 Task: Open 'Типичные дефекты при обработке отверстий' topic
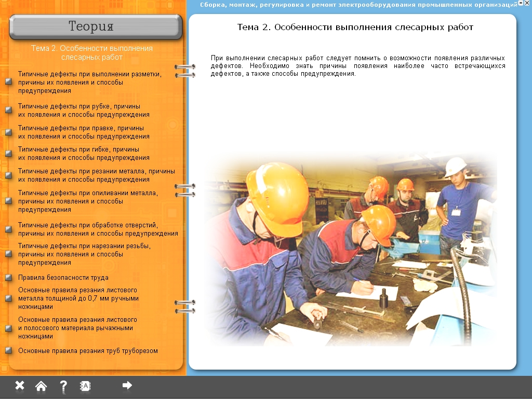[98, 229]
